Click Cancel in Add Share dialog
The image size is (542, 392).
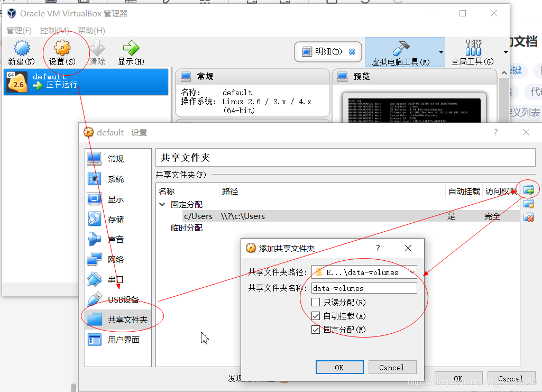(392, 368)
